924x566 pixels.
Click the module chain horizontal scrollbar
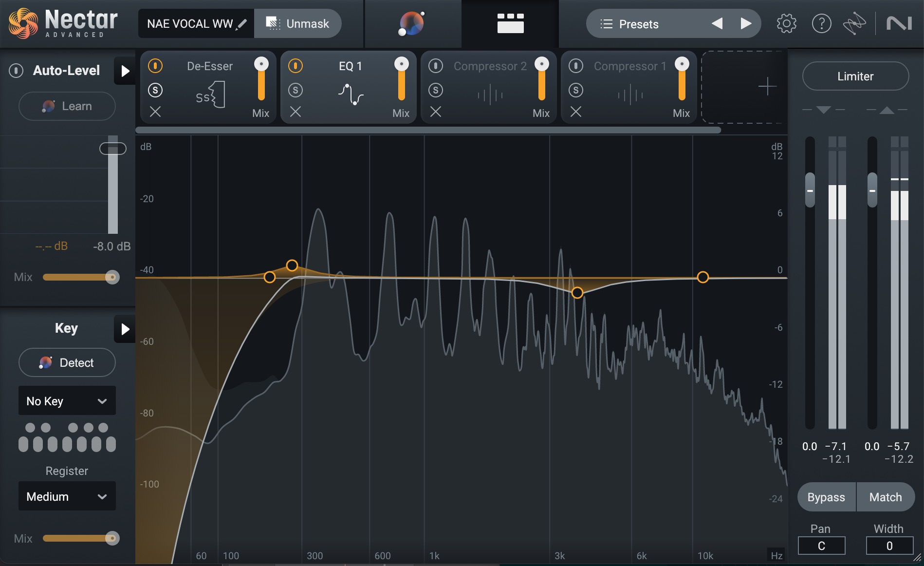coord(428,130)
